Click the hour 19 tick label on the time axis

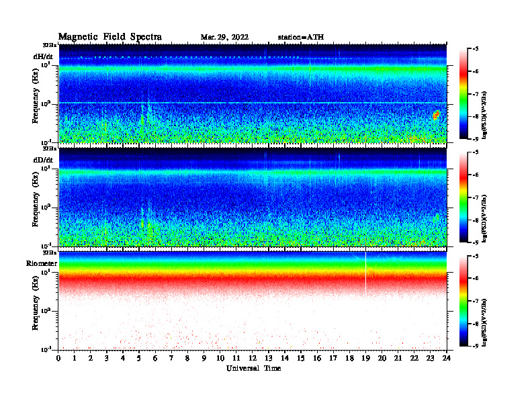point(365,358)
